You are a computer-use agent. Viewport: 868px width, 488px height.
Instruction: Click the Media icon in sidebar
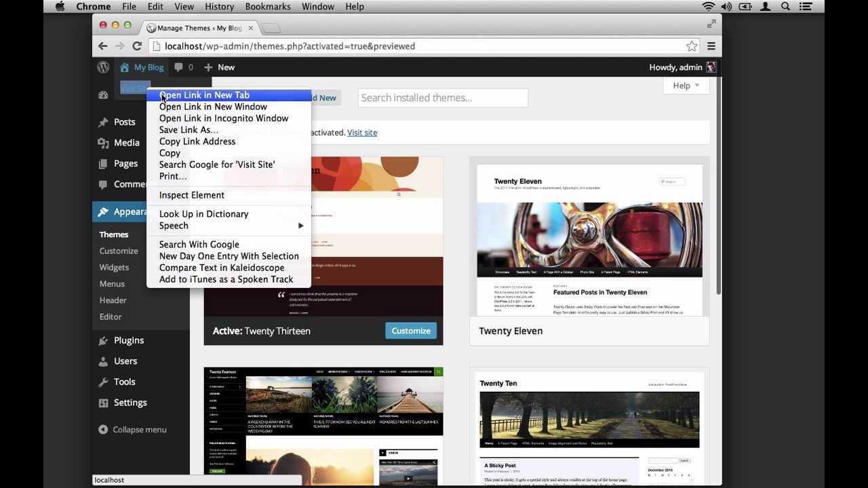[103, 142]
